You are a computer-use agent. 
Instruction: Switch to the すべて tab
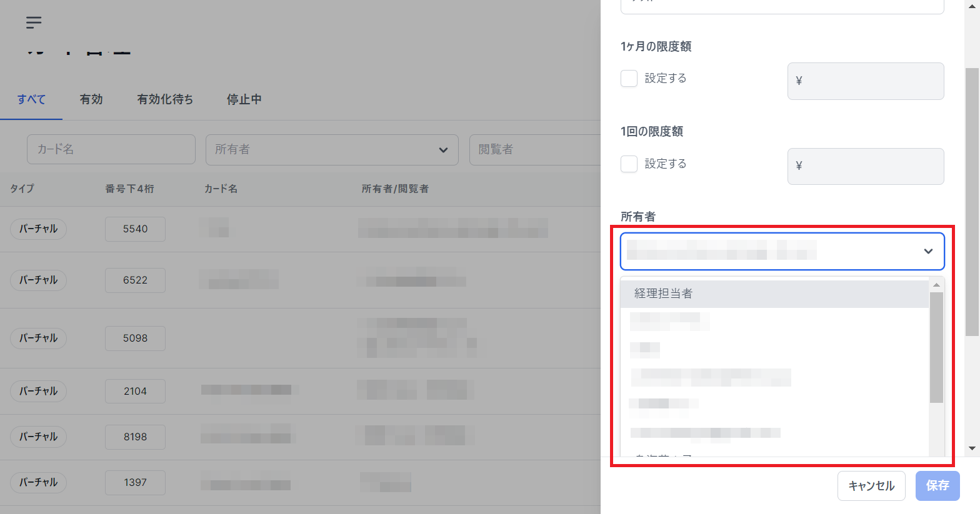(x=31, y=99)
